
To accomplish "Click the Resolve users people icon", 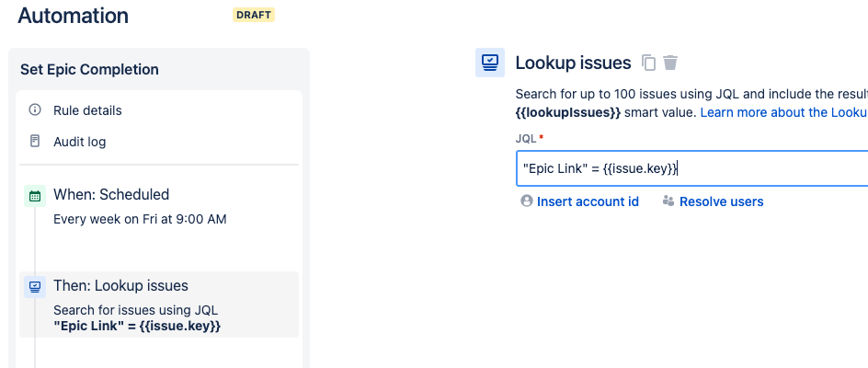I will point(668,201).
